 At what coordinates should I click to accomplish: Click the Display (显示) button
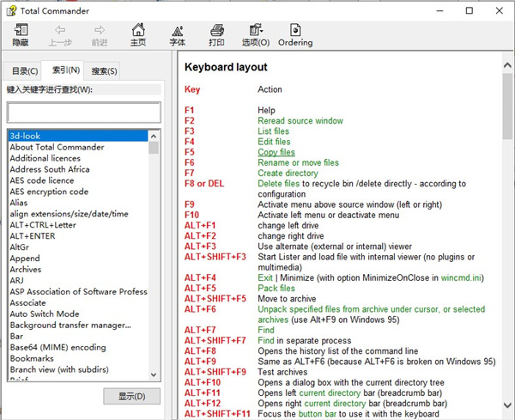[131, 396]
